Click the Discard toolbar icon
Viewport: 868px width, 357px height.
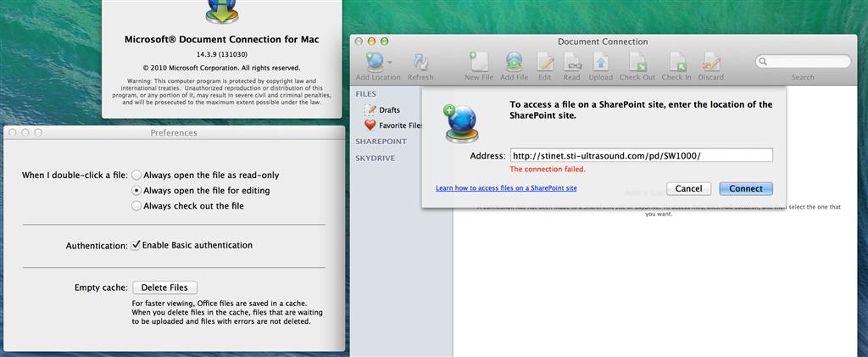[x=711, y=61]
